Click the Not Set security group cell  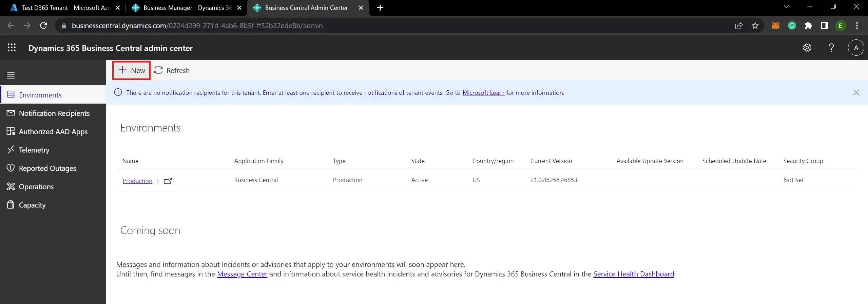(x=793, y=180)
